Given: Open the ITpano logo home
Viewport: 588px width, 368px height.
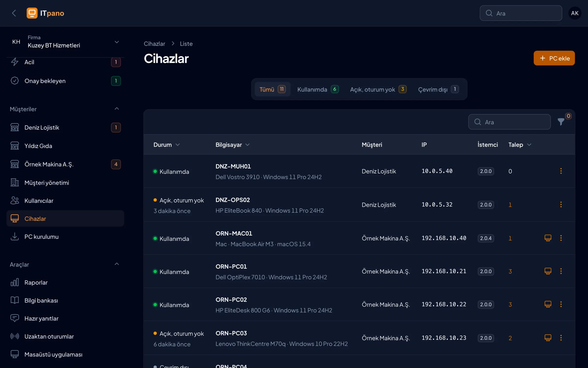Looking at the screenshot, I should pos(45,13).
